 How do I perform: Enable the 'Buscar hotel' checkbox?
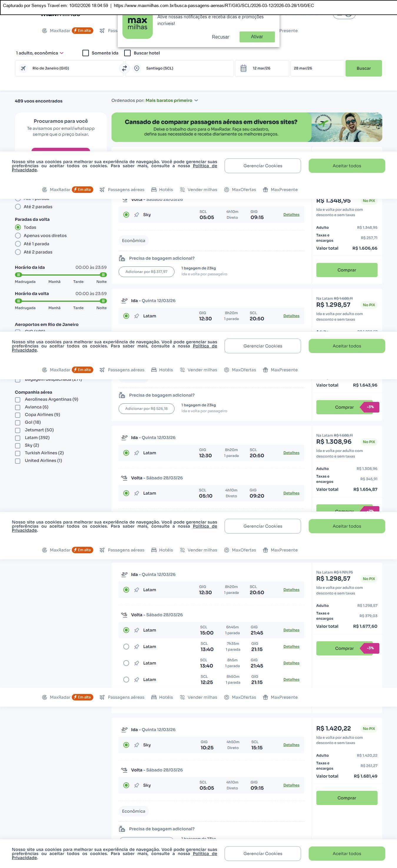pyautogui.click(x=128, y=53)
